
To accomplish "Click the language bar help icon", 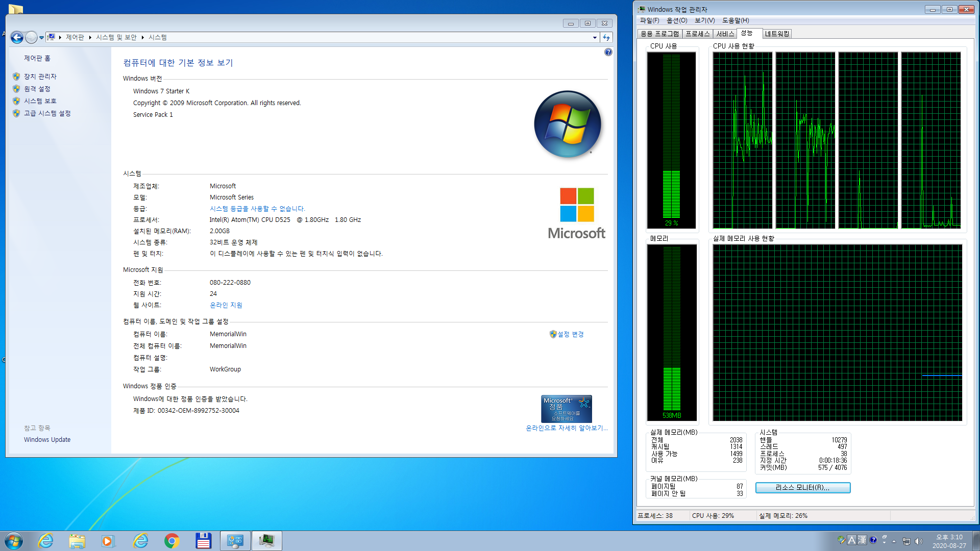I will pos(873,540).
